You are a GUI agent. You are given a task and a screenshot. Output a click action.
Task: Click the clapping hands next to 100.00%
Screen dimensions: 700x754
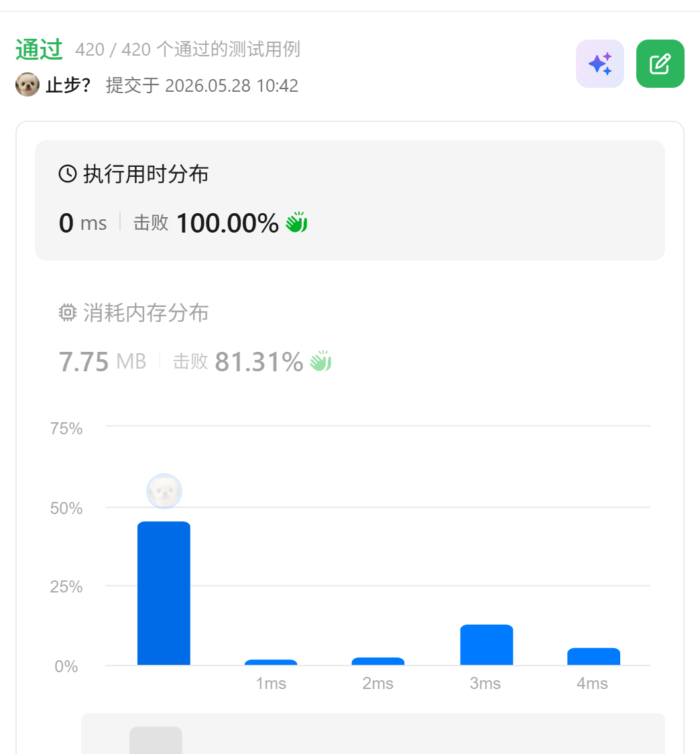tap(296, 222)
